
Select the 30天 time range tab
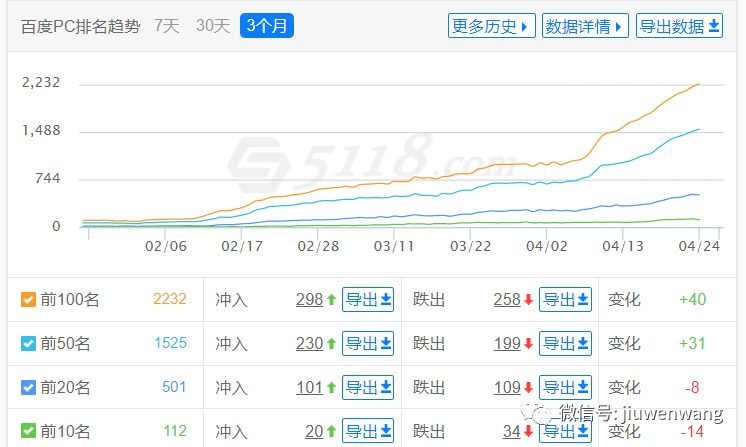pyautogui.click(x=211, y=26)
